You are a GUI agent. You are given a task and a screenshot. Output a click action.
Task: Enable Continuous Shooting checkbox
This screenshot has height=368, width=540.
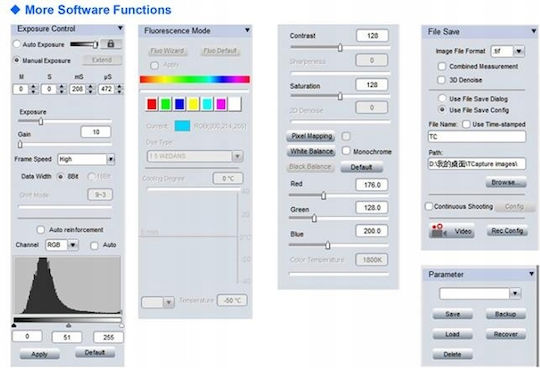pyautogui.click(x=429, y=206)
